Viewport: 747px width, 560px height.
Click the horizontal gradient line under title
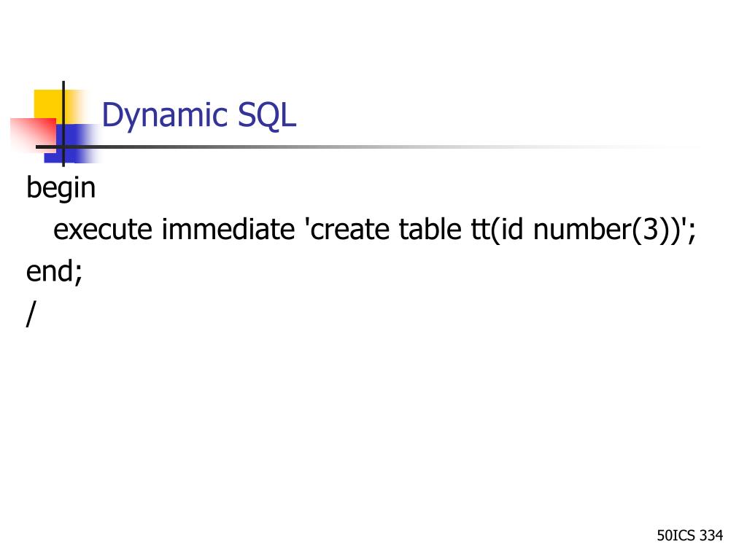click(367, 147)
